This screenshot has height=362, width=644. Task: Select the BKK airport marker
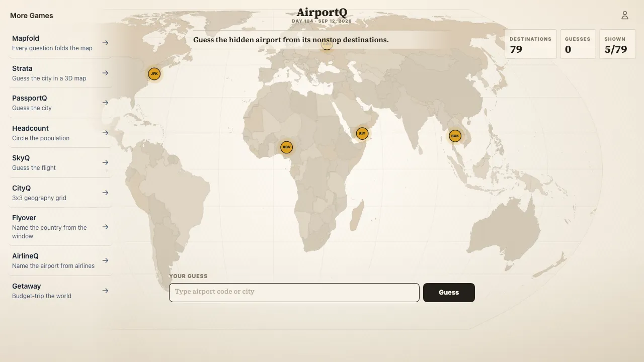455,136
